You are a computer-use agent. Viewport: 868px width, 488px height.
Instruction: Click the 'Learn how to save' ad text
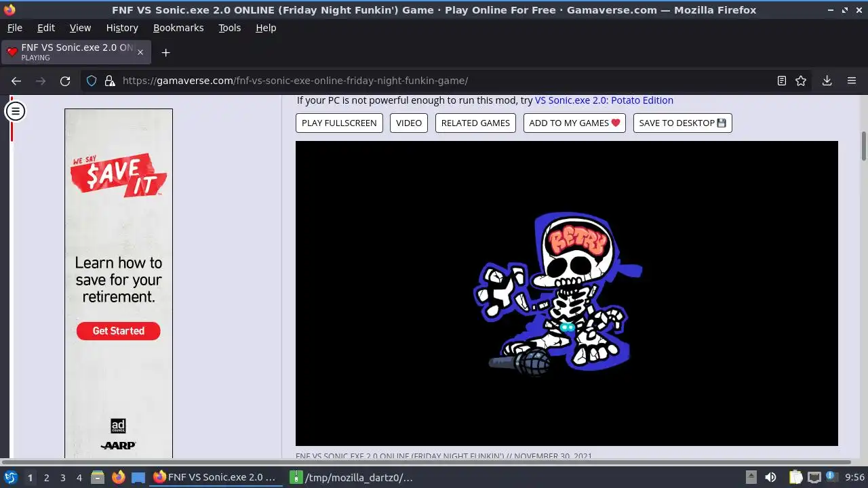coord(119,279)
